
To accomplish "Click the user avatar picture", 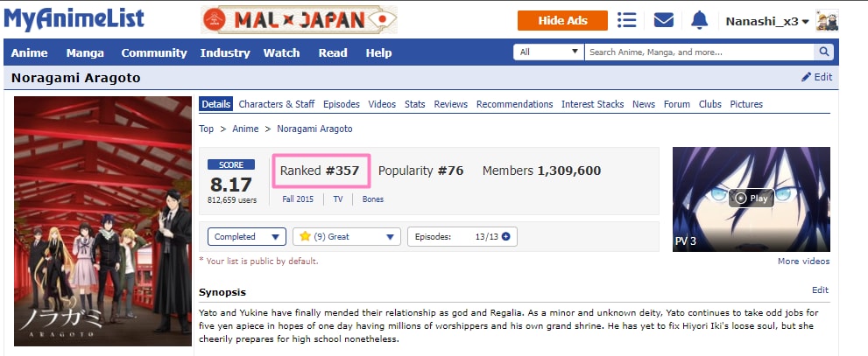I will (827, 21).
